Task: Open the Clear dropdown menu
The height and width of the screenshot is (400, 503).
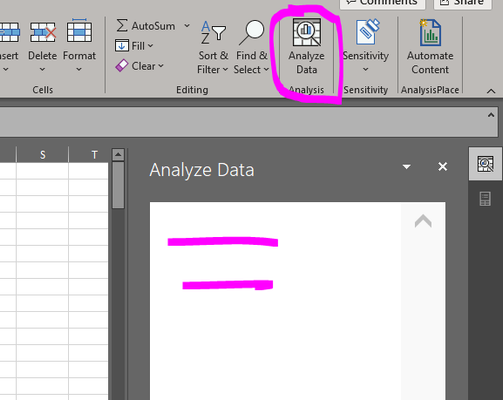Action: [140, 66]
